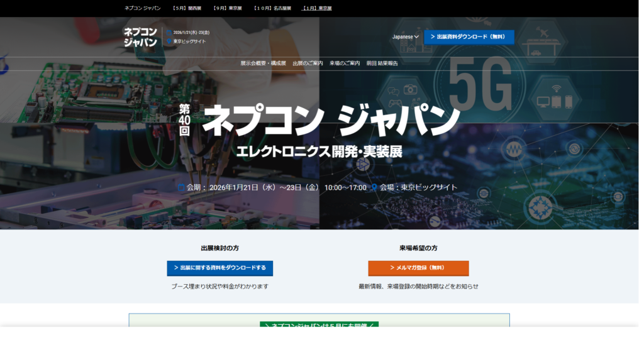
Task: Click subtitle エレクトロニクス開発・実装展
Action: coord(319,151)
